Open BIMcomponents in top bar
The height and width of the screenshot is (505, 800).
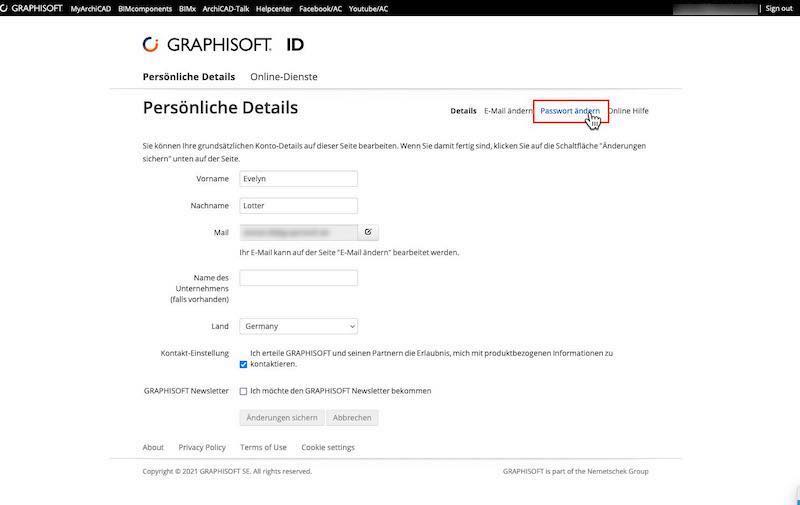145,9
